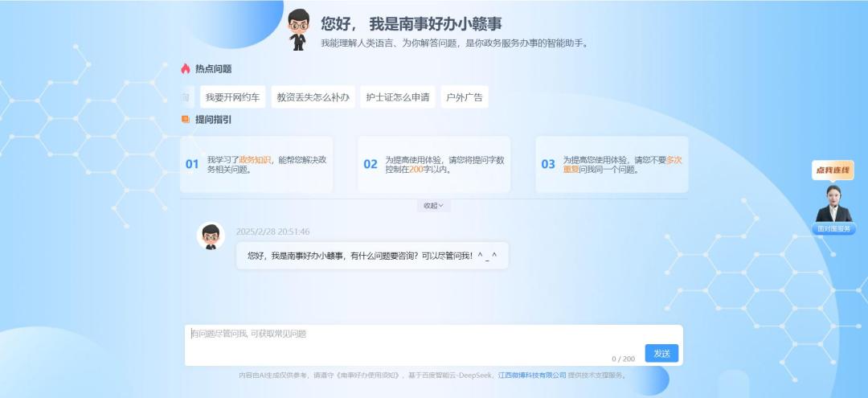Collapse the guide section with 收起

click(x=433, y=205)
